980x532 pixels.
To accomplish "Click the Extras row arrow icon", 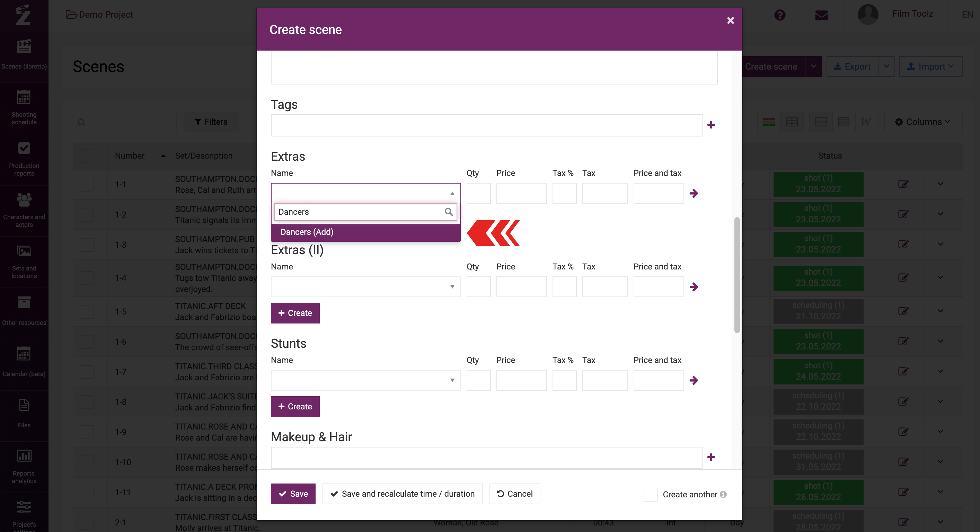I will (x=694, y=193).
